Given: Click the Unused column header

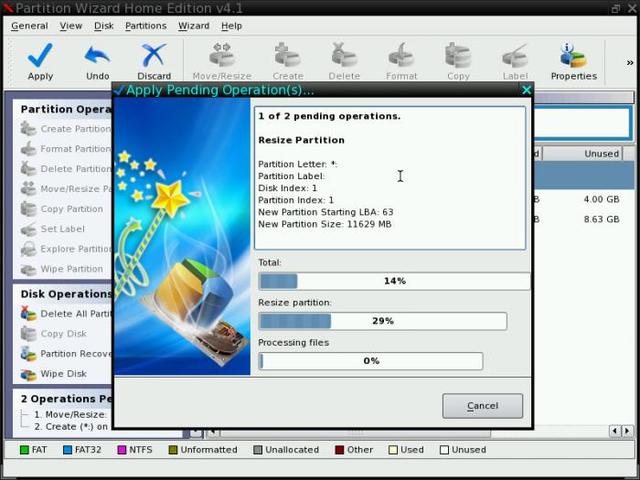Looking at the screenshot, I should click(582, 153).
